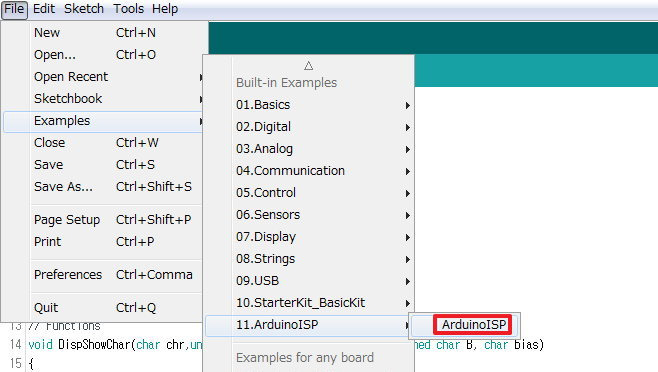Click the code line starting with void DispShowChar
The height and width of the screenshot is (372, 658).
286,345
